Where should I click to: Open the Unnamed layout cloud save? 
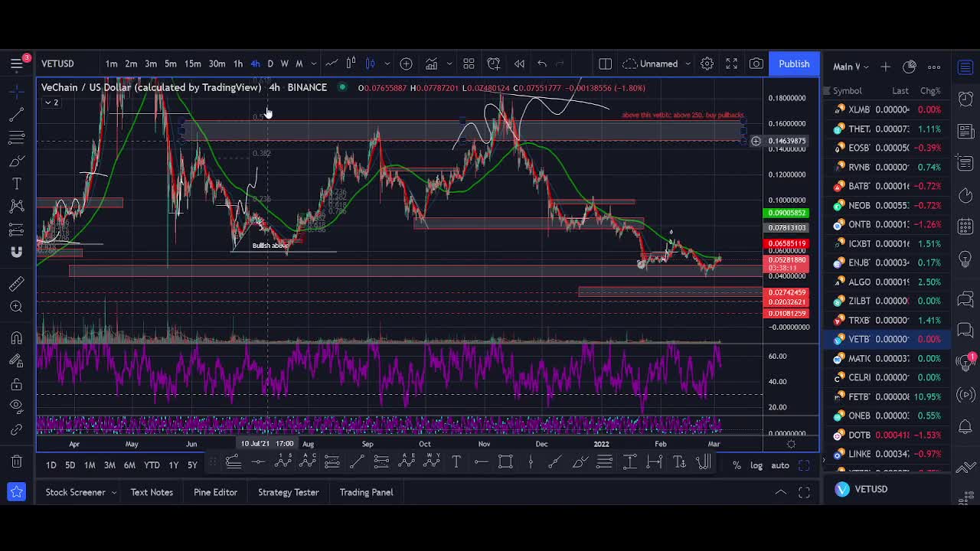tap(651, 64)
